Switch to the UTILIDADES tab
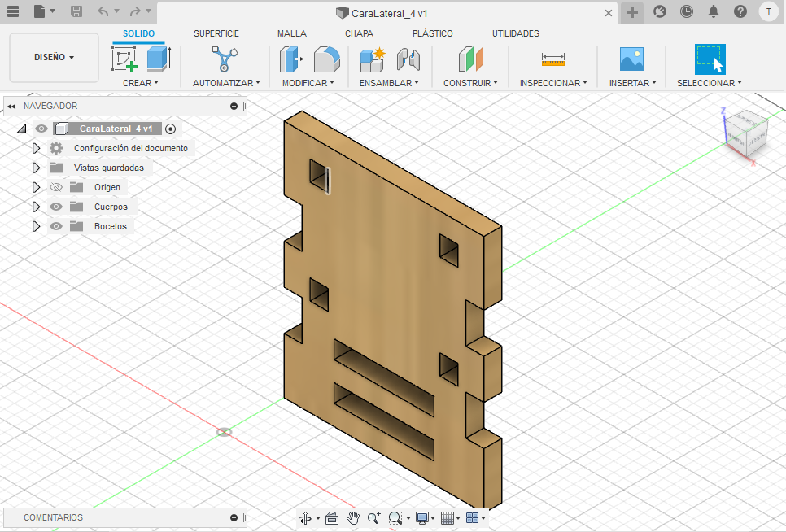Image resolution: width=786 pixels, height=532 pixels. [515, 33]
